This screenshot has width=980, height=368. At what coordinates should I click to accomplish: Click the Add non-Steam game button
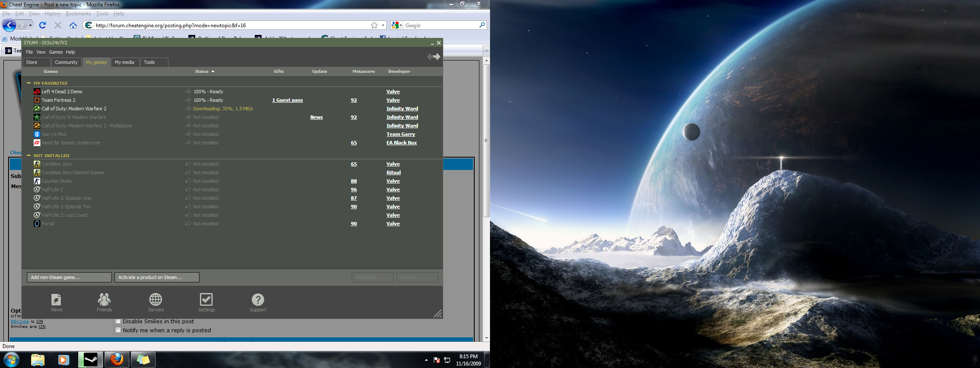tap(69, 277)
